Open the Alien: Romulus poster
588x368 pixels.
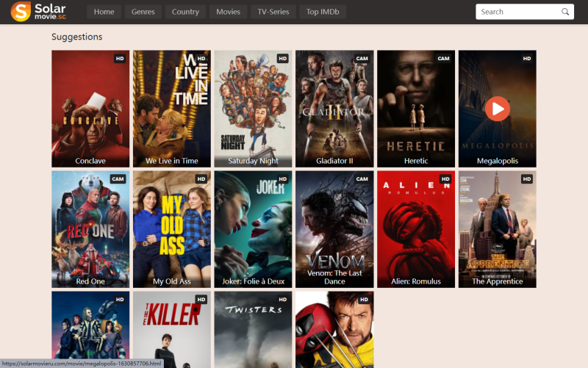[x=416, y=229]
